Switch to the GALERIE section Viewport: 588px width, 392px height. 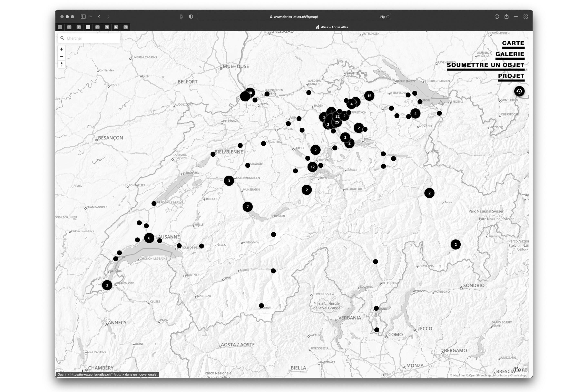[x=510, y=54]
